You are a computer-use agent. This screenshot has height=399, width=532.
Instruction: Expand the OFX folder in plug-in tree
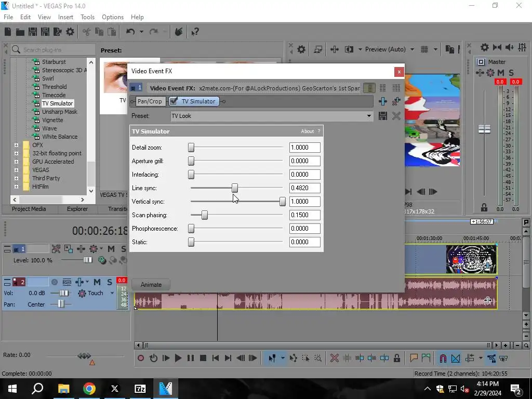(x=16, y=145)
